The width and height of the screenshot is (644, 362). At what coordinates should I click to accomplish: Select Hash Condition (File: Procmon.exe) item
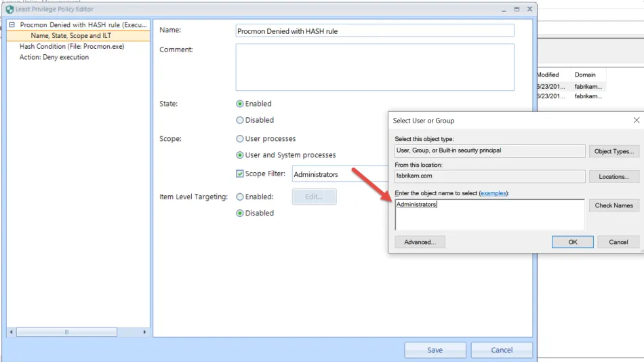click(x=72, y=46)
